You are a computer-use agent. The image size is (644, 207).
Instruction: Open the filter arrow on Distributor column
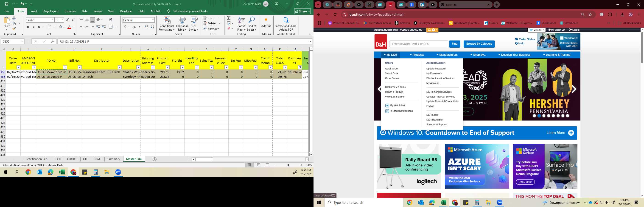click(x=120, y=67)
